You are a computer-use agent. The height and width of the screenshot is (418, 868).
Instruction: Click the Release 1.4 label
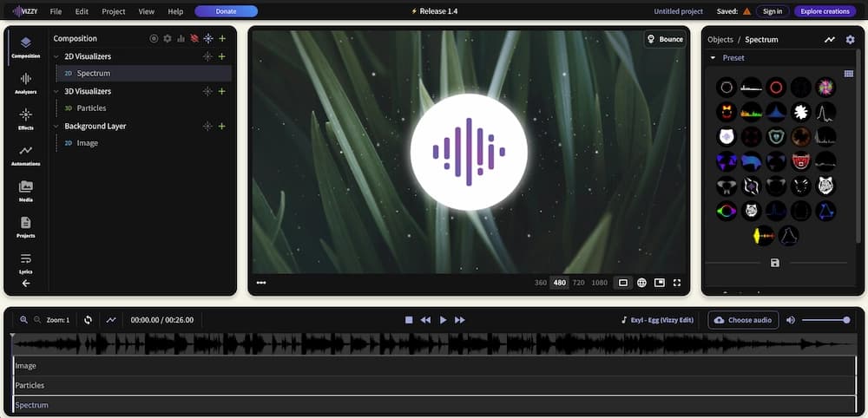click(434, 11)
